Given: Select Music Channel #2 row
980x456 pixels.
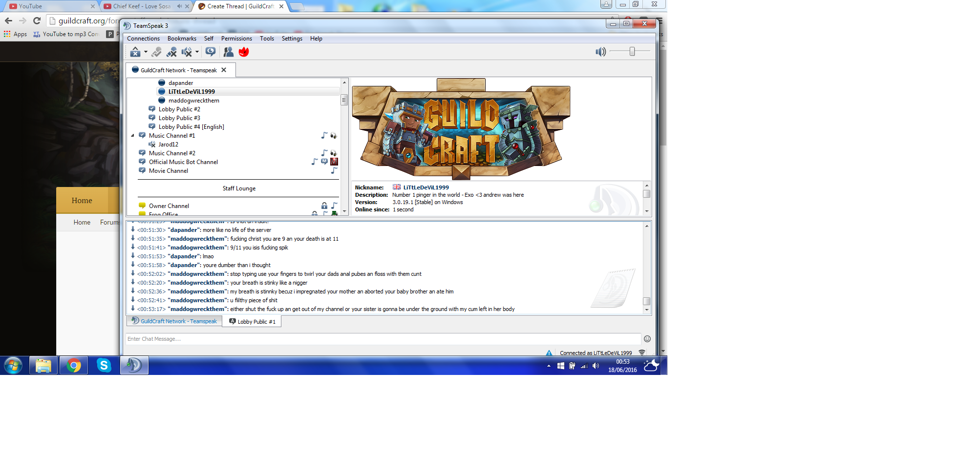Looking at the screenshot, I should pos(172,153).
